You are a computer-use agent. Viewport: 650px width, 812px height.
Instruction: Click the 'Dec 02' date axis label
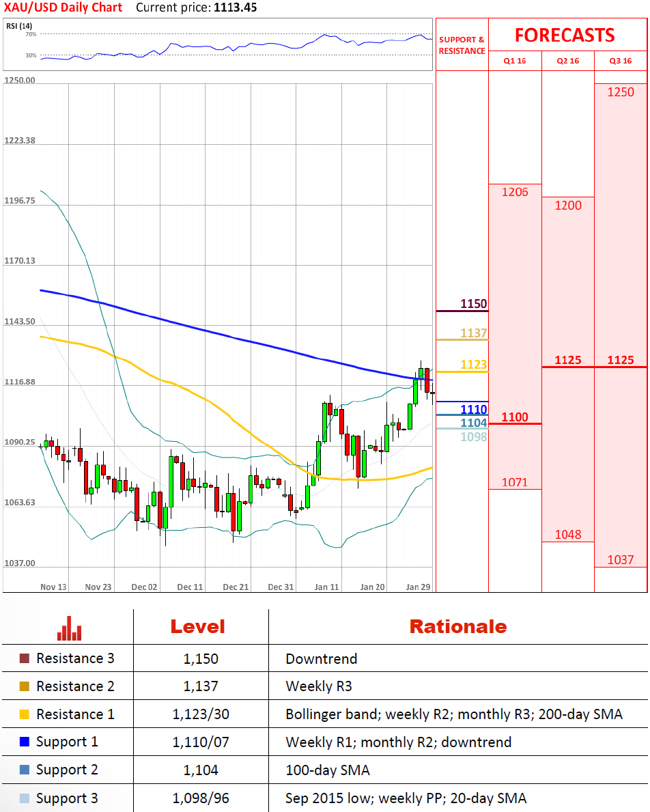144,587
